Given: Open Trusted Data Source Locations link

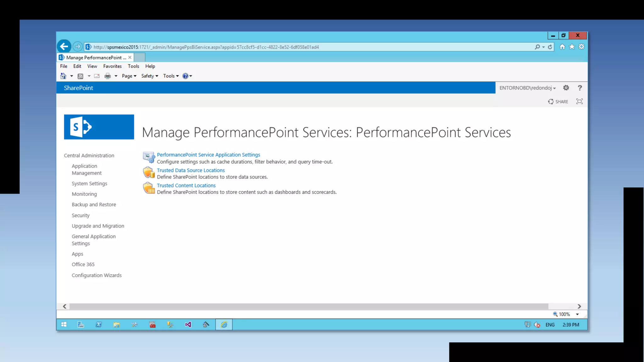Looking at the screenshot, I should click(x=191, y=170).
